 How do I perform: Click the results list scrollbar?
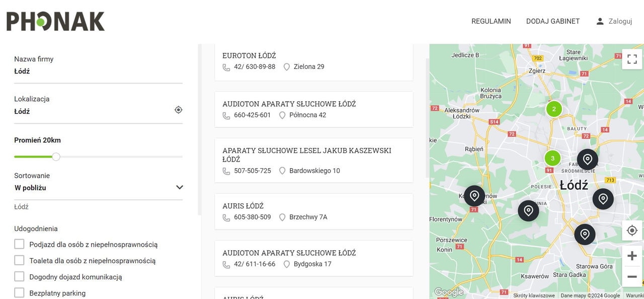pos(428,118)
